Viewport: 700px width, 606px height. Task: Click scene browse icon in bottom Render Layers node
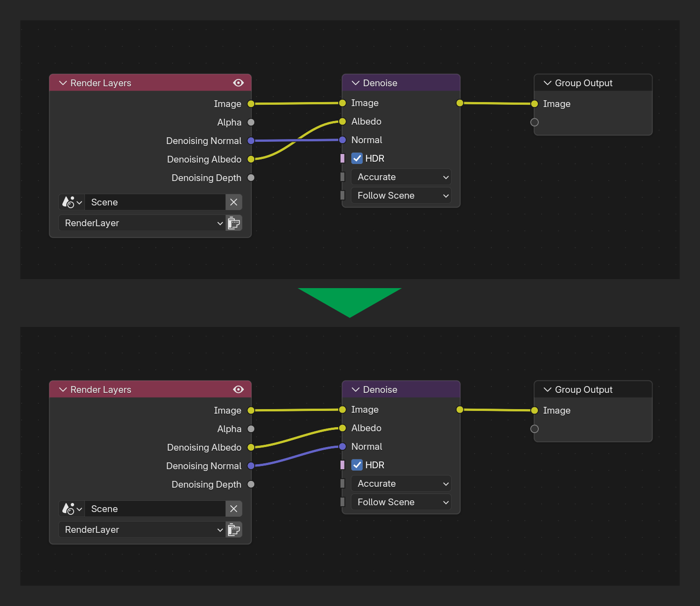(x=72, y=509)
